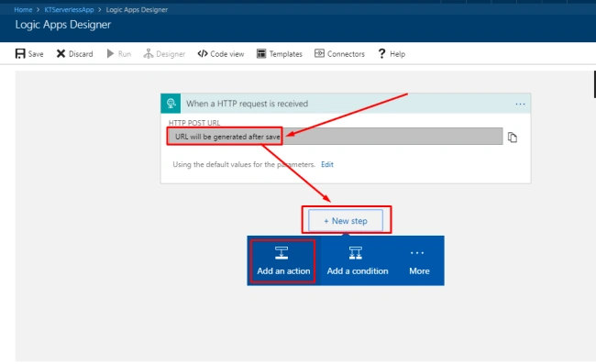Open the trigger card ellipsis menu
This screenshot has height=364, width=596.
point(520,104)
